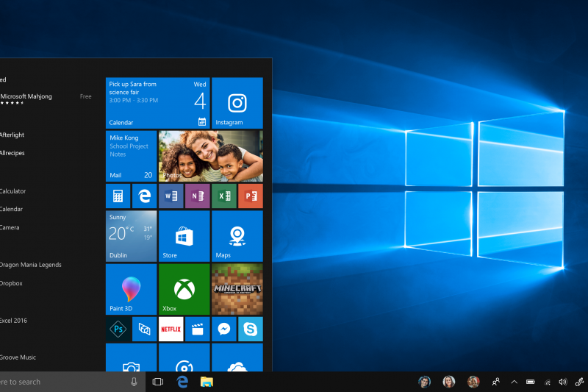Open the Calculator tile in the tile grid

[118, 196]
